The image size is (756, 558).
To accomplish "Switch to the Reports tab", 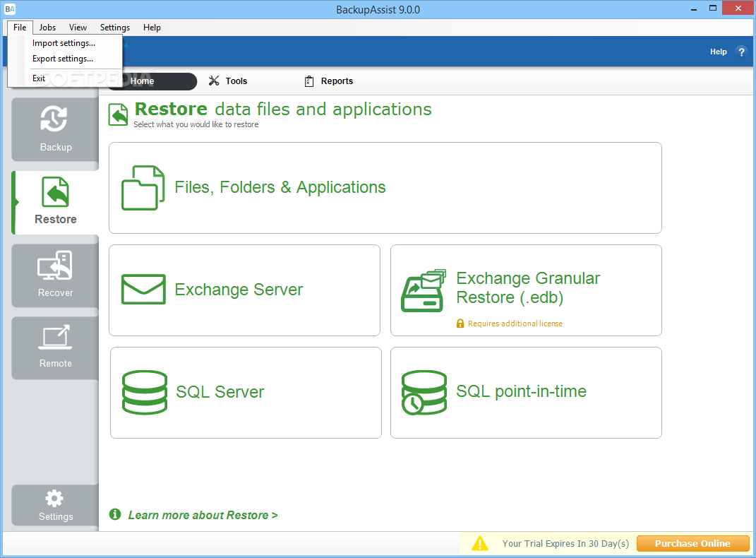I will coord(329,81).
